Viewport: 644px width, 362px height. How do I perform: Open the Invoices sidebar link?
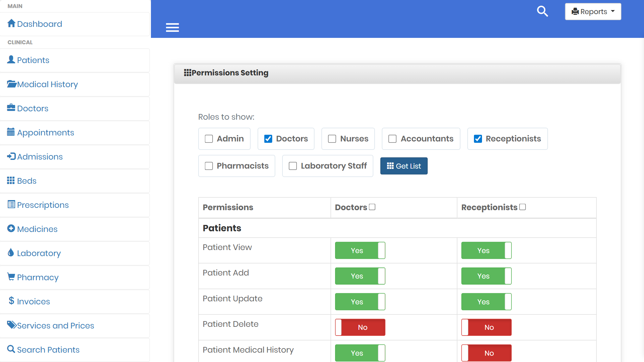75,301
